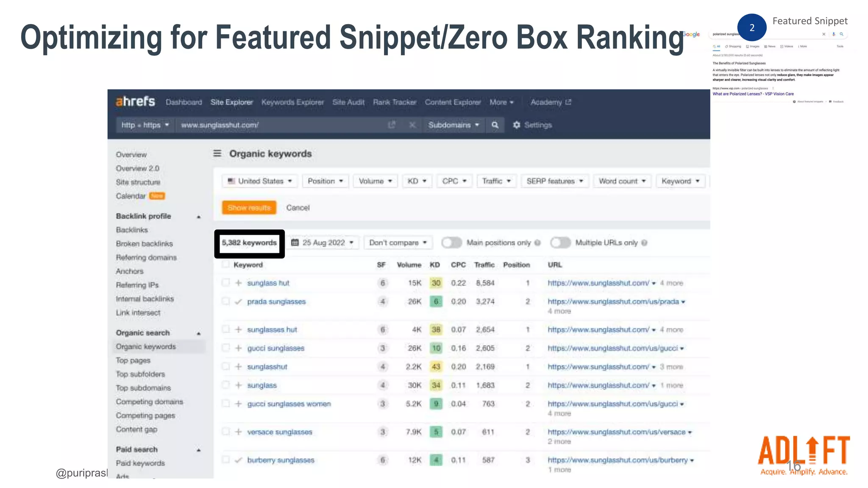Click KD value 6 swatch for prada sunglasses
Viewport: 868px width, 488px height.
point(436,302)
